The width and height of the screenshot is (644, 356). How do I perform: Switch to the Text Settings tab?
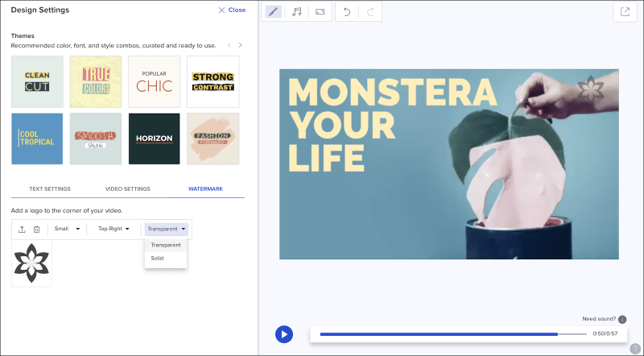(x=50, y=188)
